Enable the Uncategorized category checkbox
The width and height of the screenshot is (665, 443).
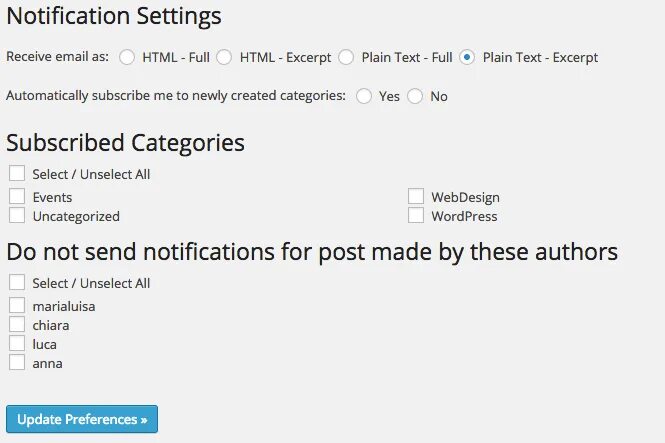17,215
